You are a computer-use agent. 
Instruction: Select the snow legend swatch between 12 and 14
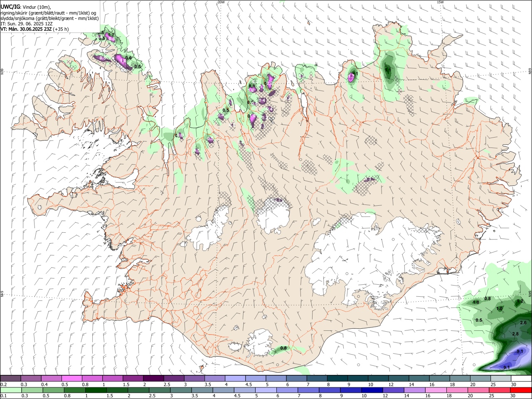(x=398, y=378)
